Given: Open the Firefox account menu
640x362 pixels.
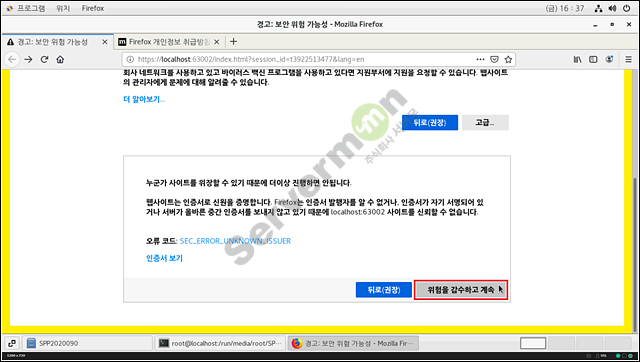Looking at the screenshot, I should pos(609,60).
